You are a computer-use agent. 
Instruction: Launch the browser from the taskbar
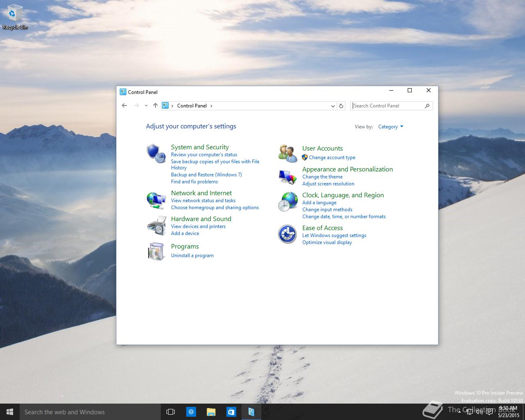click(x=191, y=412)
